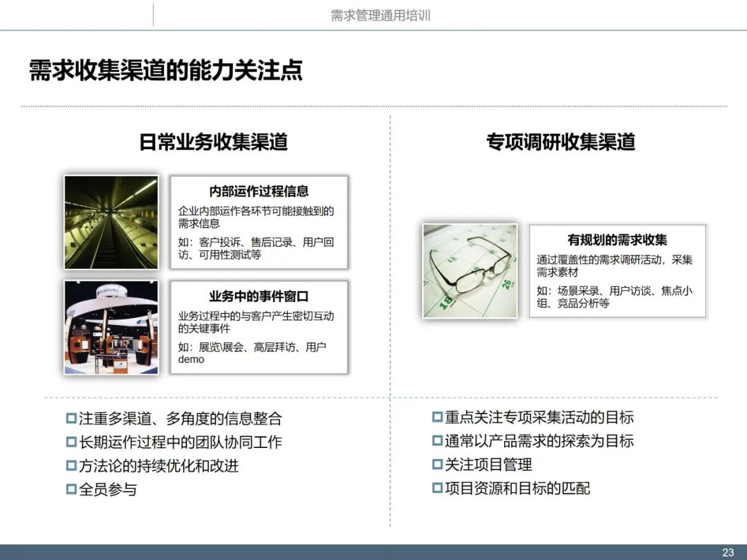Click the escalator photo thumbnail

click(x=111, y=221)
